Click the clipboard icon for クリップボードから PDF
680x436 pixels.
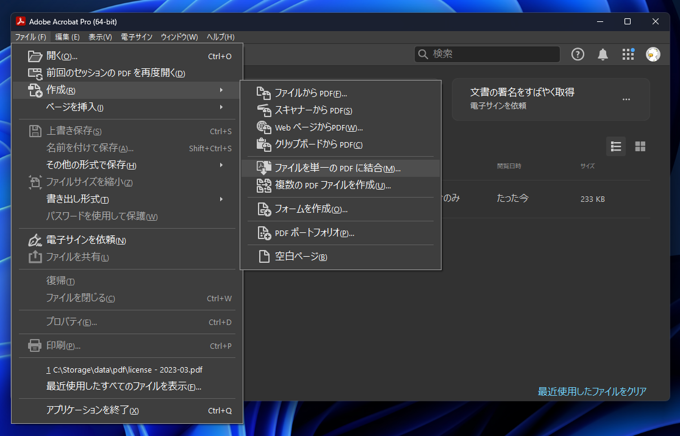[x=264, y=144]
